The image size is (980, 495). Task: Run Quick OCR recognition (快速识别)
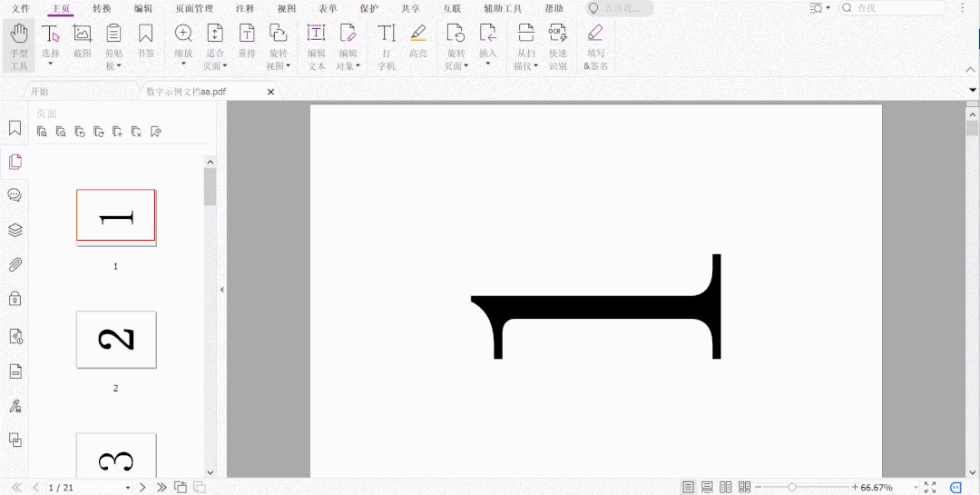(557, 46)
